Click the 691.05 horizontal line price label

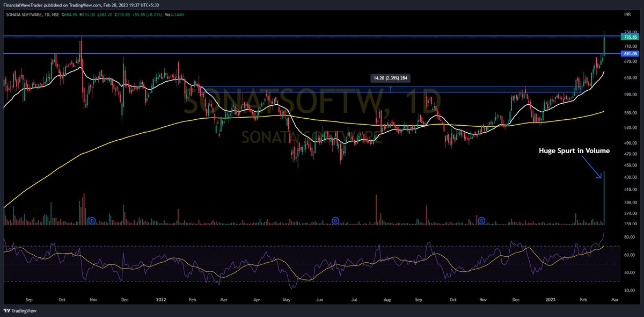pyautogui.click(x=629, y=54)
